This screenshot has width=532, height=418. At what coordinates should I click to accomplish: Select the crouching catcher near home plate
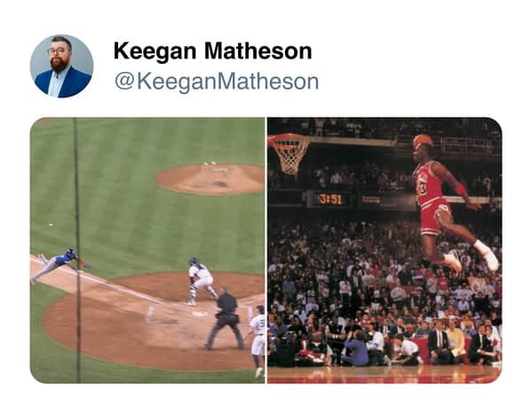click(202, 281)
